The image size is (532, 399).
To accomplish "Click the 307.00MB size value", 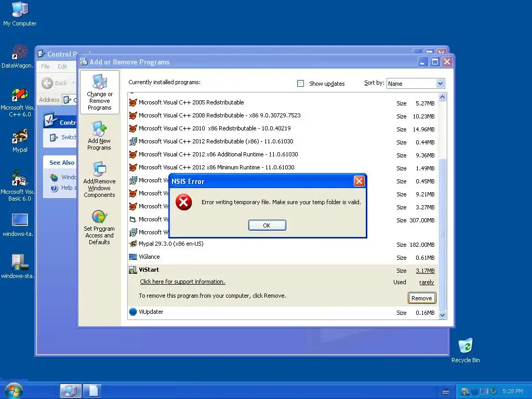I will point(422,220).
